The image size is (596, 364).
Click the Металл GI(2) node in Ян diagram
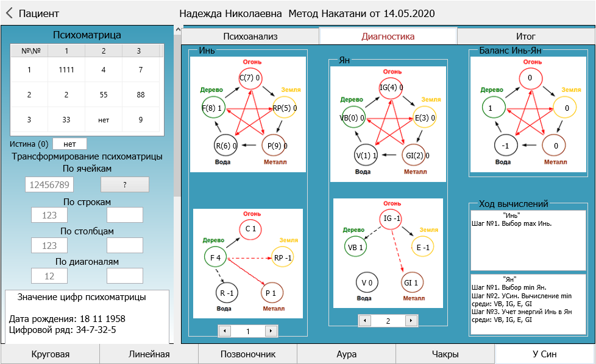pyautogui.click(x=414, y=155)
